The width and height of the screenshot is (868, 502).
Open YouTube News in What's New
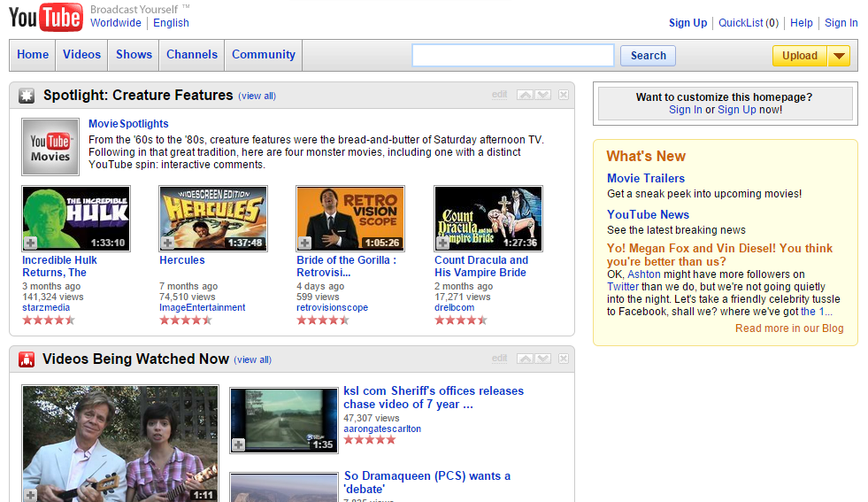pyautogui.click(x=648, y=214)
